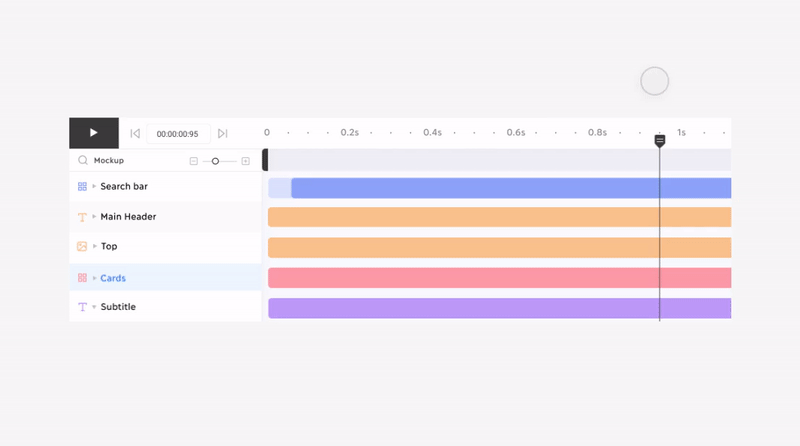Click the playhead marker on ruler
Viewport: 800px width, 446px height.
[660, 140]
